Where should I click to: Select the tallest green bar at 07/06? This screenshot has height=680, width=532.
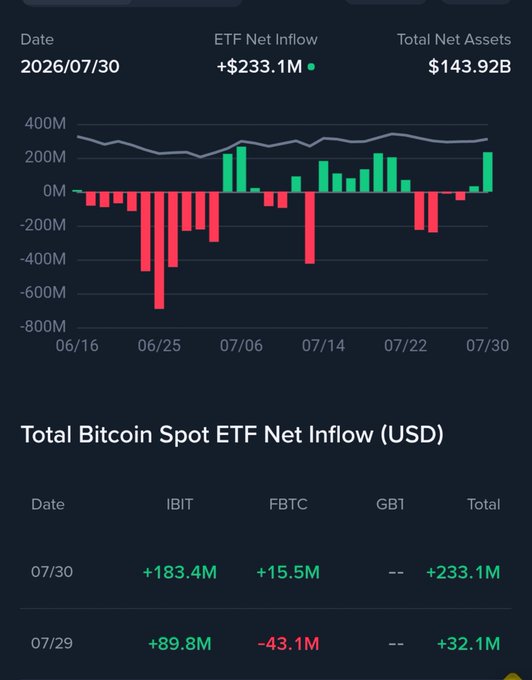[241, 169]
